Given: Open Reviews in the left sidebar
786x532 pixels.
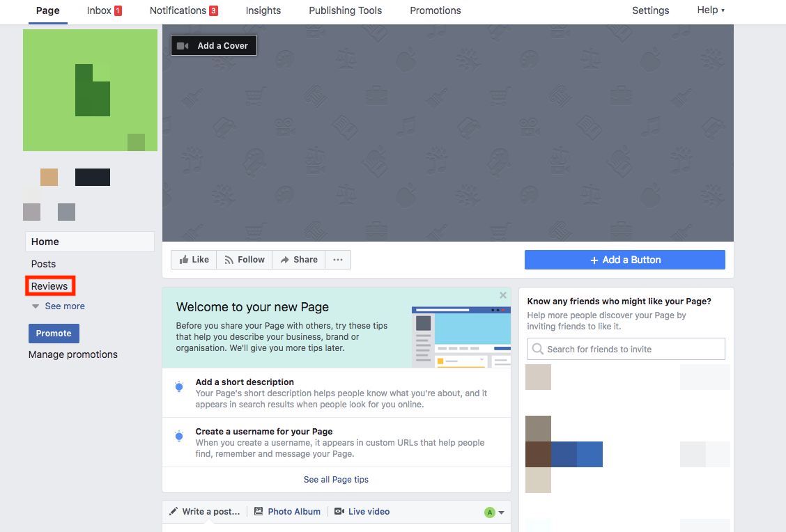Looking at the screenshot, I should (49, 286).
